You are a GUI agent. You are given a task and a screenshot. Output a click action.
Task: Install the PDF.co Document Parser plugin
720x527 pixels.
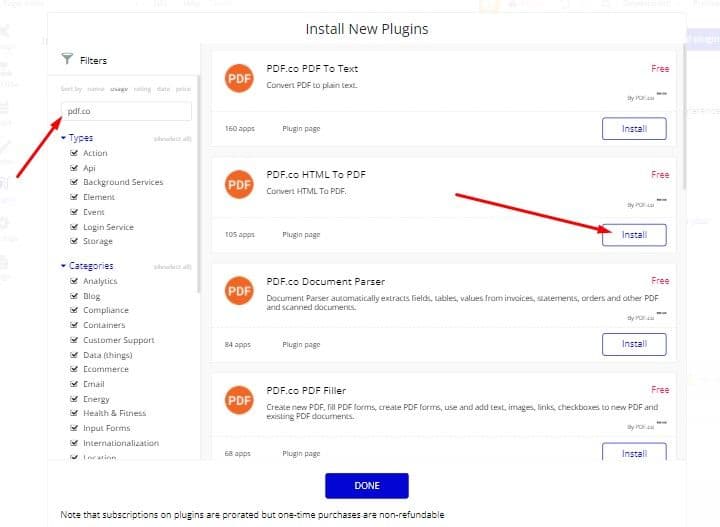[x=634, y=344]
